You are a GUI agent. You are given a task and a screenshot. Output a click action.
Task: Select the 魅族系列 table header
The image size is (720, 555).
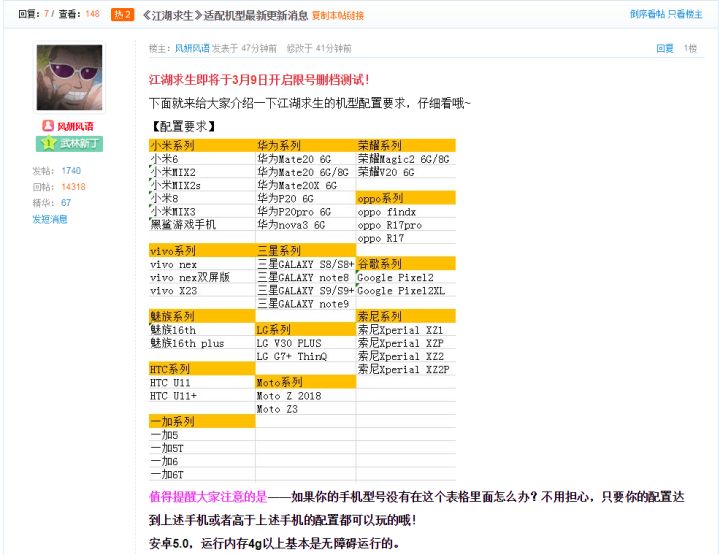point(202,316)
